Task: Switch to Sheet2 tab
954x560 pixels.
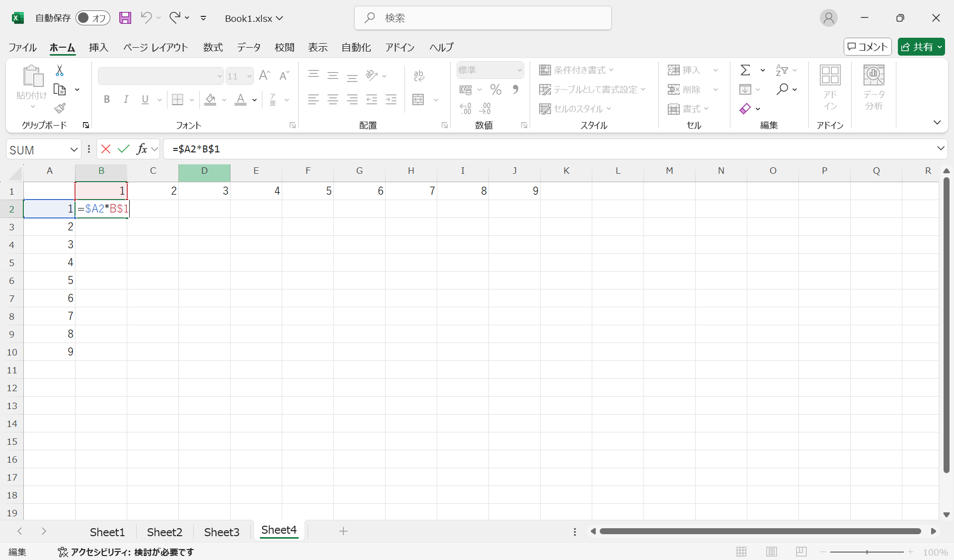Action: tap(164, 532)
